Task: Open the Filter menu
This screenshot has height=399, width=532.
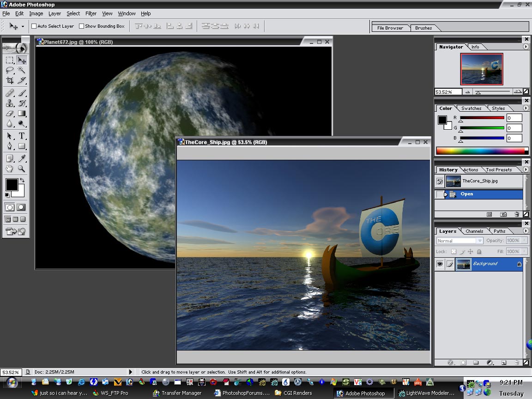Action: (x=91, y=13)
